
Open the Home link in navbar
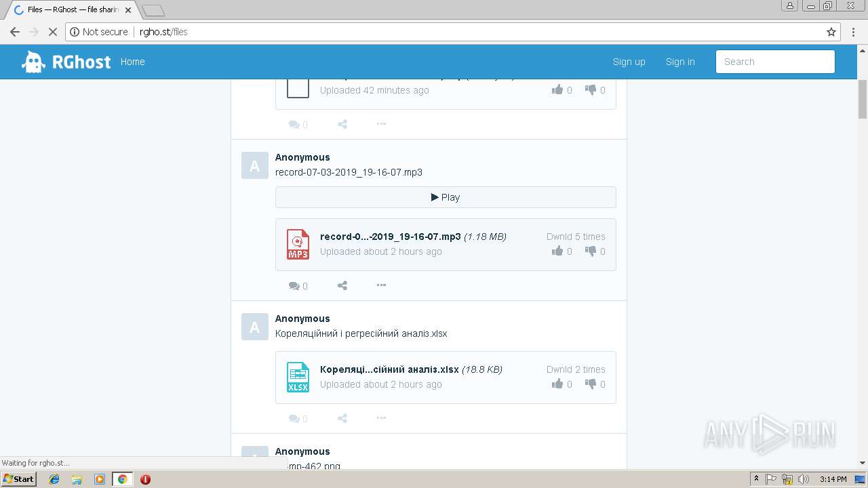point(132,62)
